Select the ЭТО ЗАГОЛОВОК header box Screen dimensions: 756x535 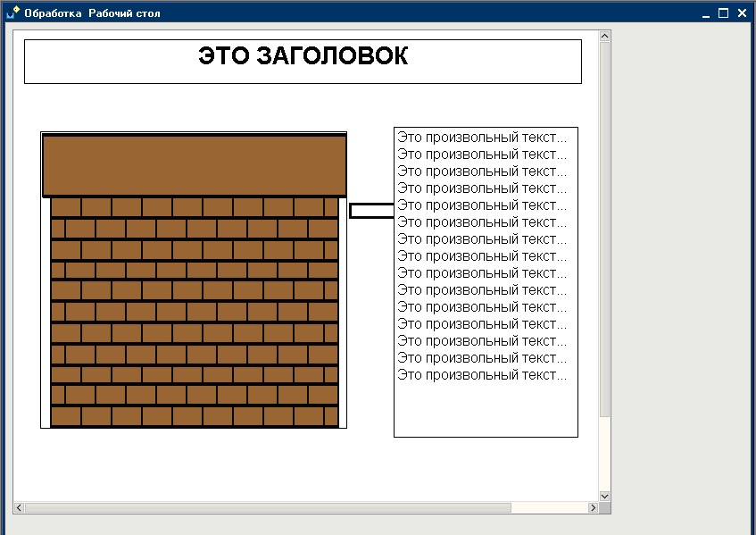[x=303, y=61]
